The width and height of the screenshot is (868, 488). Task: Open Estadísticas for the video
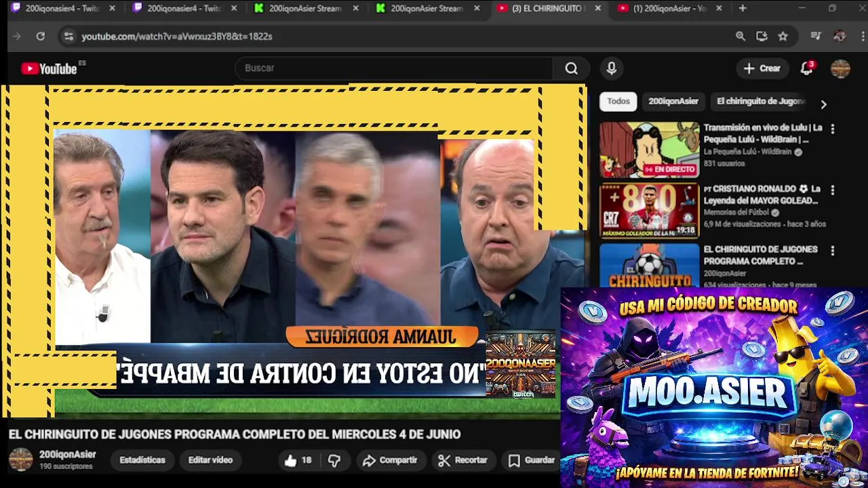tap(142, 460)
